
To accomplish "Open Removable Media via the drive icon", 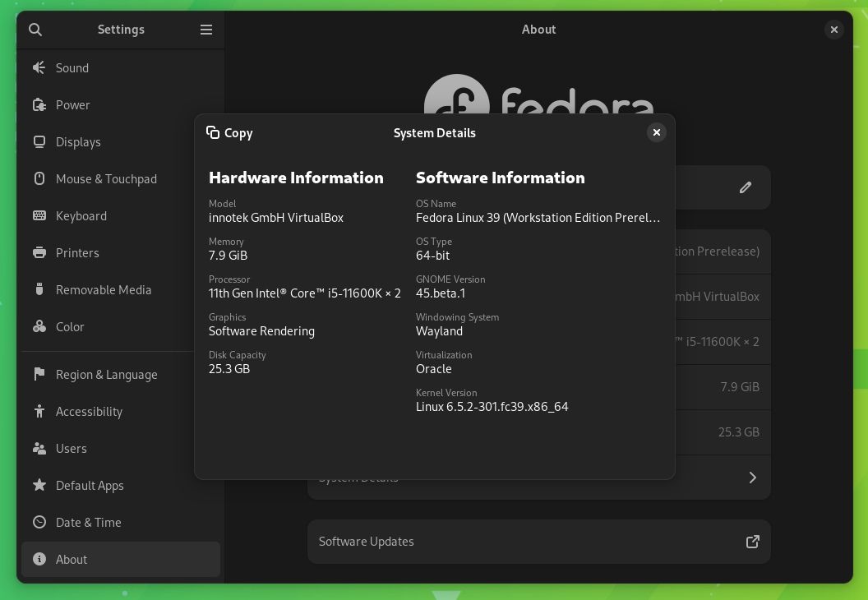I will (39, 289).
